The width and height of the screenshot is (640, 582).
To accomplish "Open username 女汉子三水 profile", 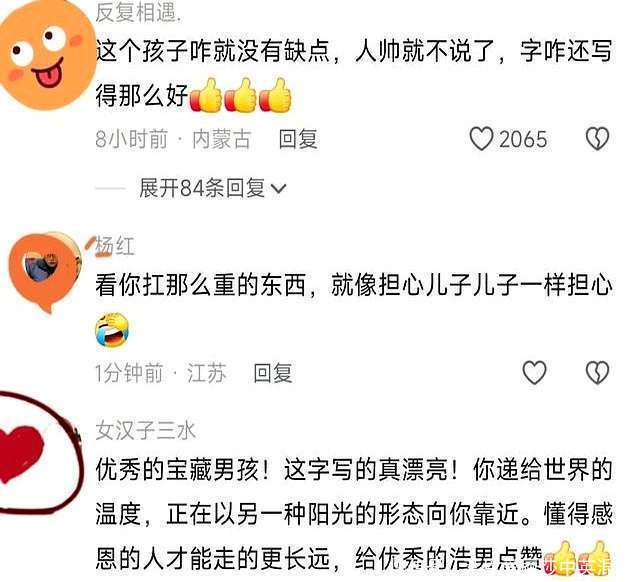I will [x=146, y=430].
